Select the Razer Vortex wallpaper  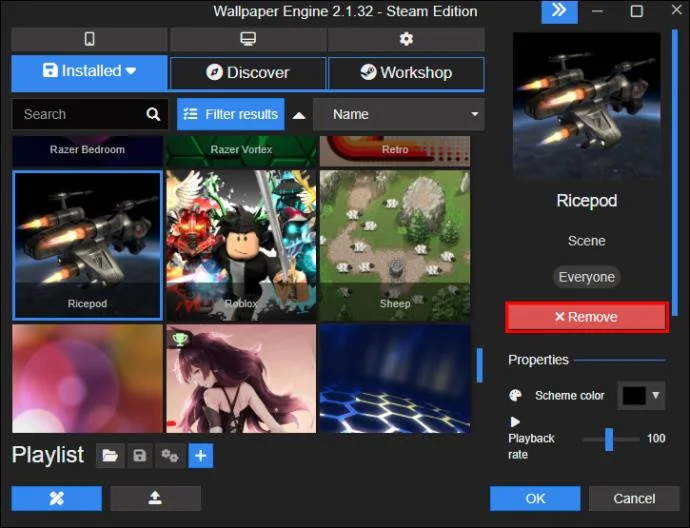(x=241, y=151)
